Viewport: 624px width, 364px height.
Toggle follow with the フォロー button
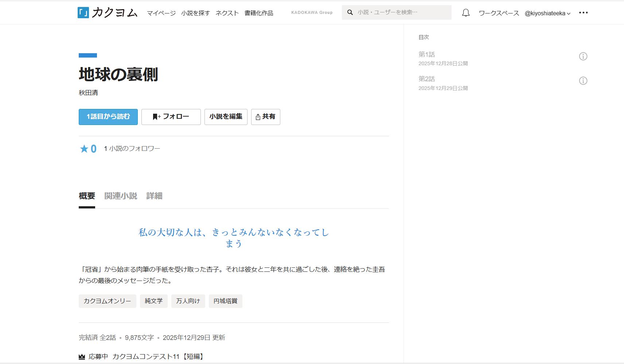[x=171, y=117]
